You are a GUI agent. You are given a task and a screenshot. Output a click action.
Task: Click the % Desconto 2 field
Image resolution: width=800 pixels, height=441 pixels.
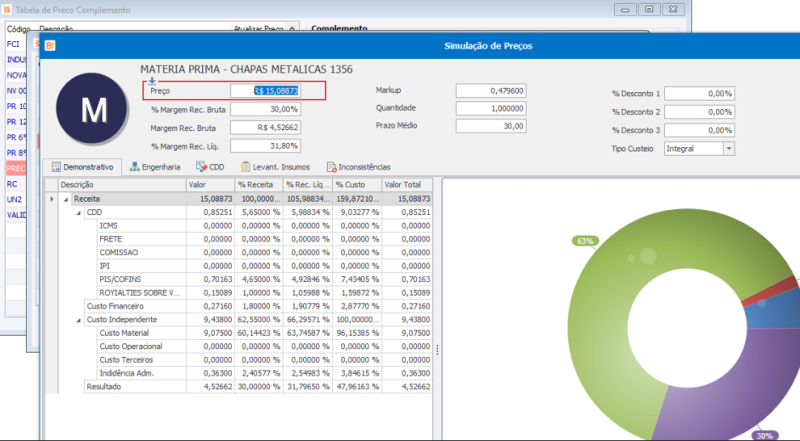(699, 112)
